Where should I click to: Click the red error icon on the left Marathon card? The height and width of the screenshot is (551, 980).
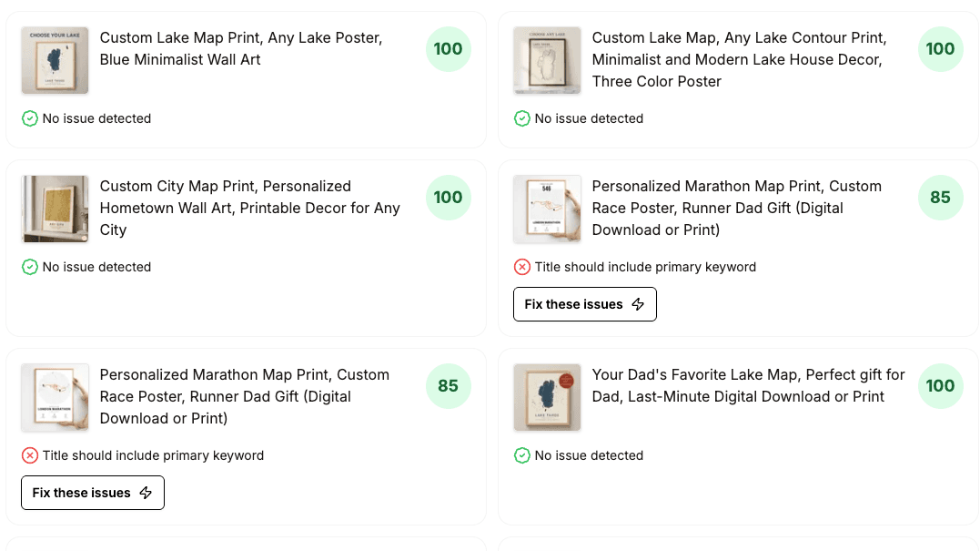coord(30,455)
